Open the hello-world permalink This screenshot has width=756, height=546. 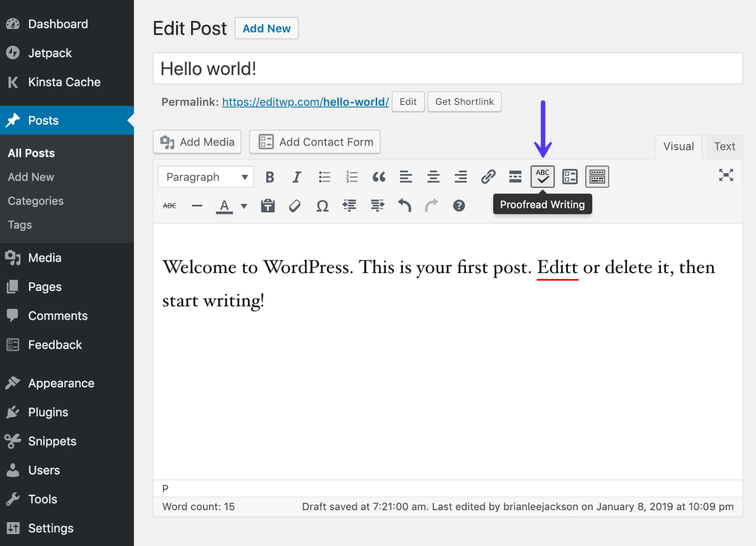pos(305,101)
